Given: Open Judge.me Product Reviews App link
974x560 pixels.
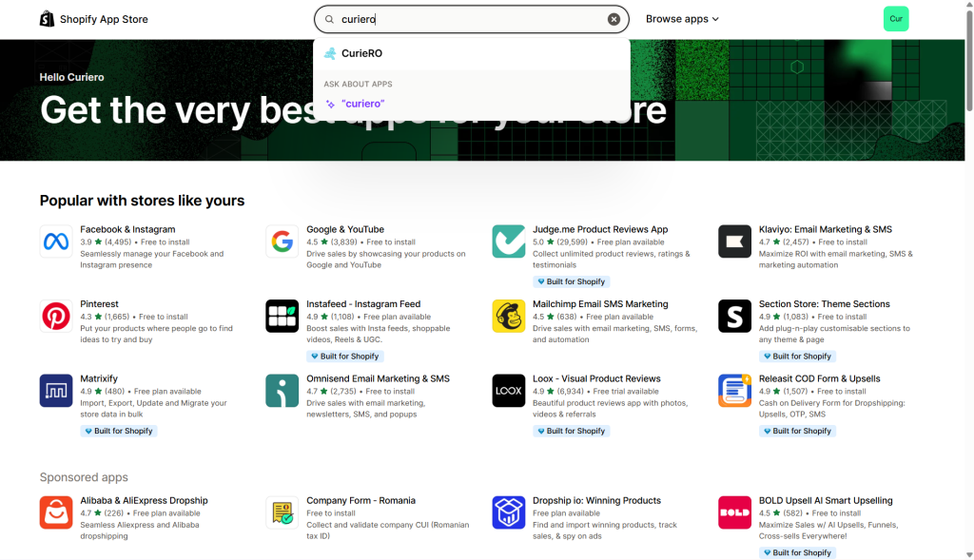Looking at the screenshot, I should click(600, 229).
